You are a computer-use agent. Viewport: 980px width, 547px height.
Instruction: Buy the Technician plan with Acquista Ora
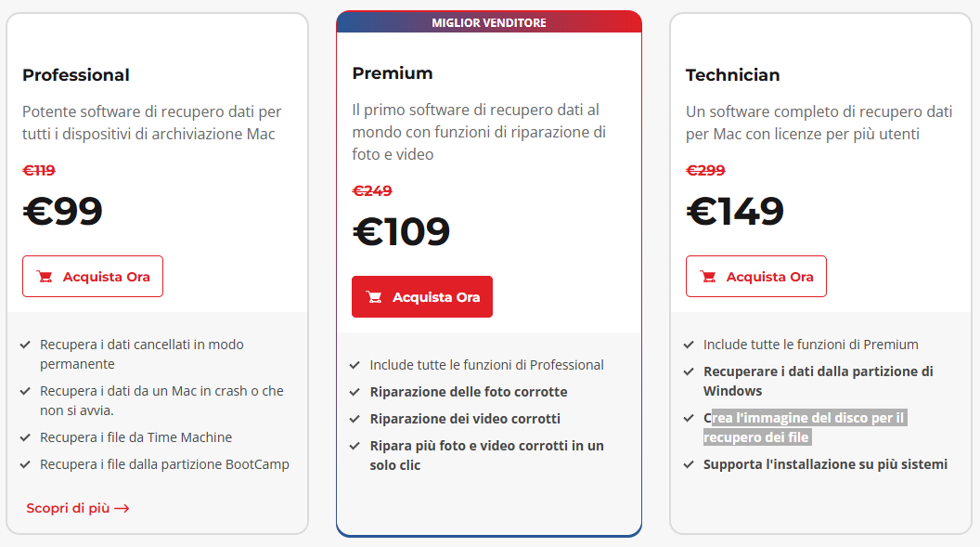tap(756, 277)
